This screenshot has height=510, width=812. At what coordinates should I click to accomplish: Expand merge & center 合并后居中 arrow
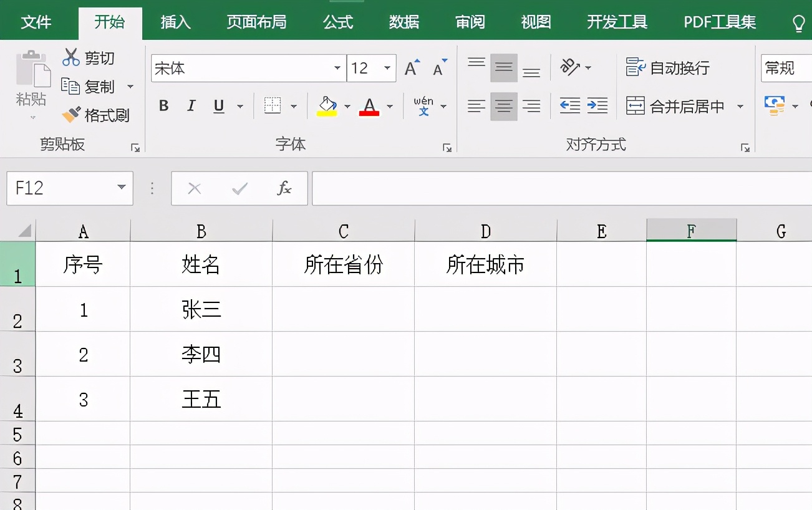click(740, 107)
